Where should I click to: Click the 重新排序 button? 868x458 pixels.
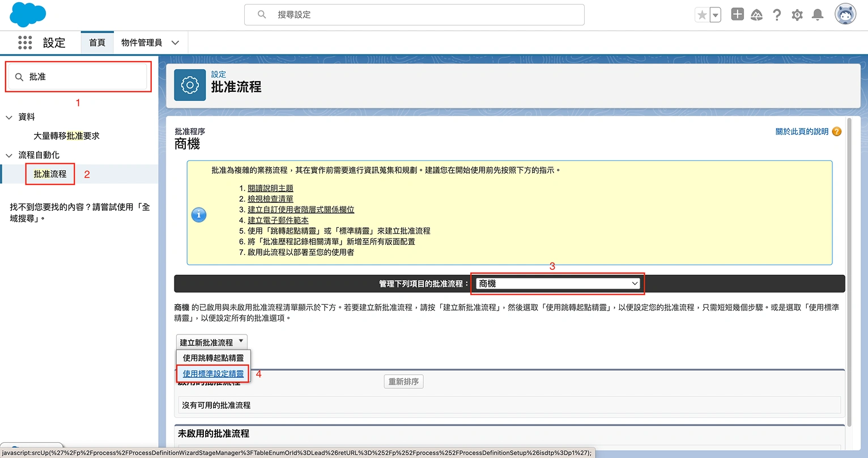[x=403, y=381]
